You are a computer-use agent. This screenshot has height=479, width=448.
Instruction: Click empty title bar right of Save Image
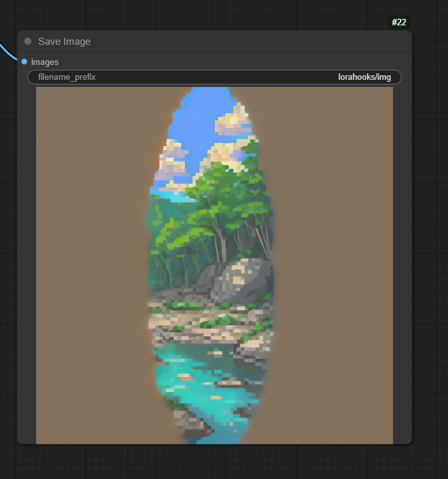pyautogui.click(x=259, y=42)
